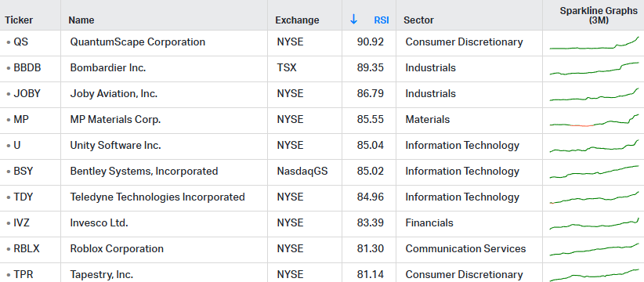Click Financials sector for Invesco
The width and height of the screenshot is (644, 282).
coord(429,223)
